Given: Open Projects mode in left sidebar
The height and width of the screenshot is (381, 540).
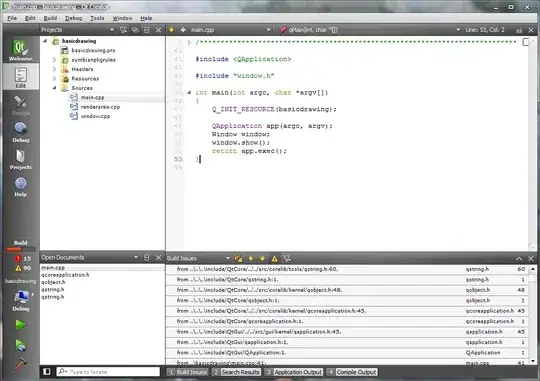Looking at the screenshot, I should click(21, 159).
